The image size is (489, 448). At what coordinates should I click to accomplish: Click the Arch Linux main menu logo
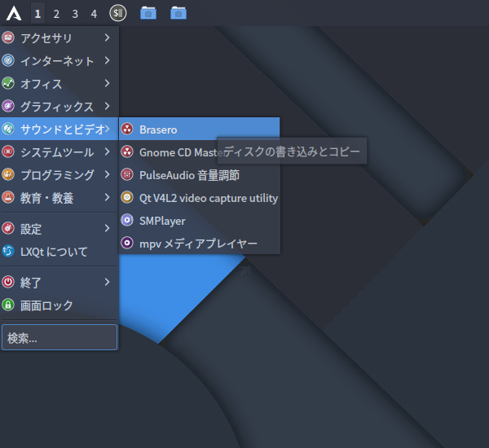14,14
